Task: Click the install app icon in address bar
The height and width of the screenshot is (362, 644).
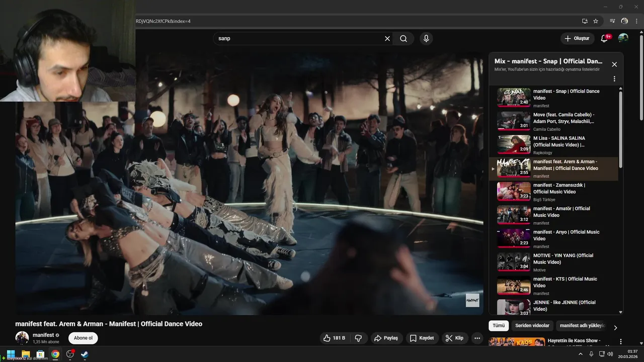Action: [x=585, y=21]
